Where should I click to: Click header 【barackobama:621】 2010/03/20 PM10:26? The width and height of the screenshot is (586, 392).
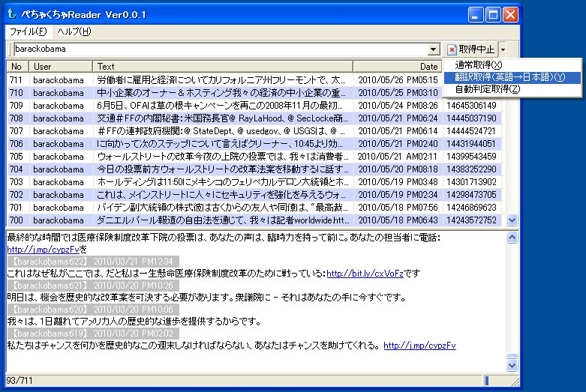click(93, 286)
